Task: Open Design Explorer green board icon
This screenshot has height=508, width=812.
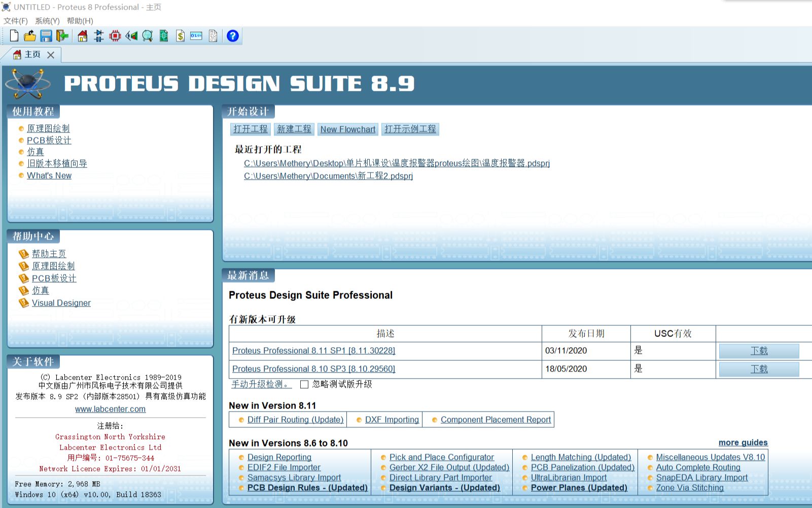Action: [164, 36]
